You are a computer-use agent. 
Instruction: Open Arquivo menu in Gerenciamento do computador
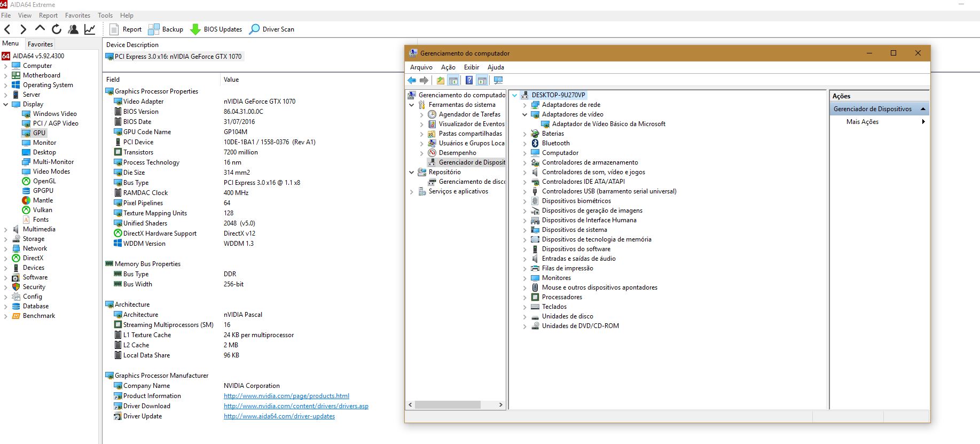pyautogui.click(x=421, y=67)
